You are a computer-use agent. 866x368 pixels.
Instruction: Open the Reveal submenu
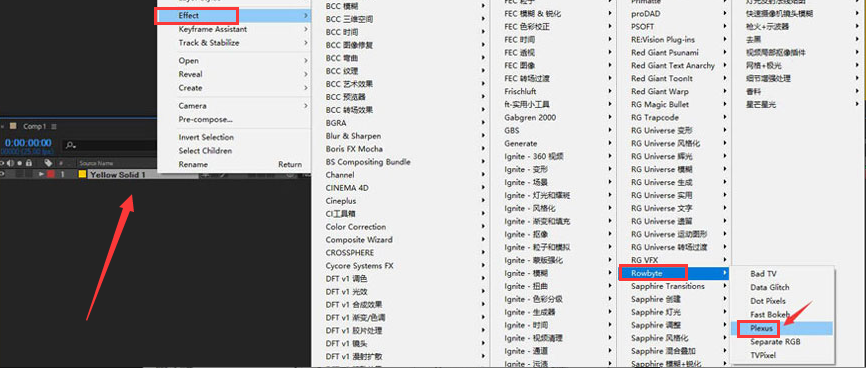(x=234, y=74)
